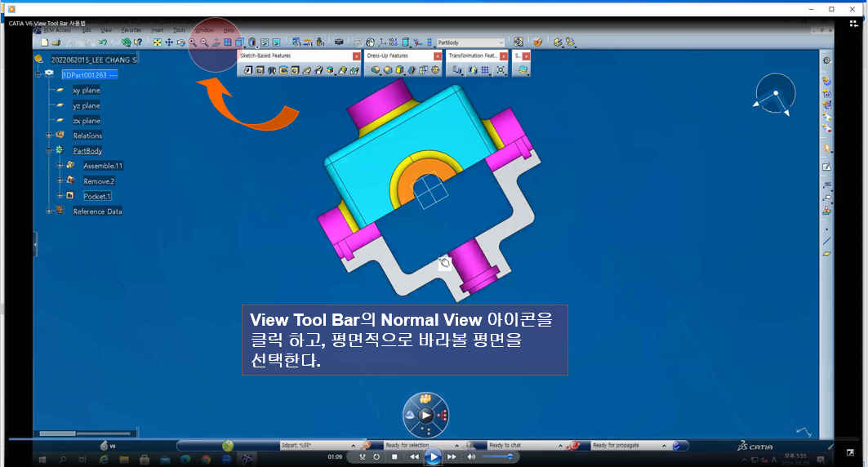
Task: Open the PLM Access menu
Action: point(58,30)
